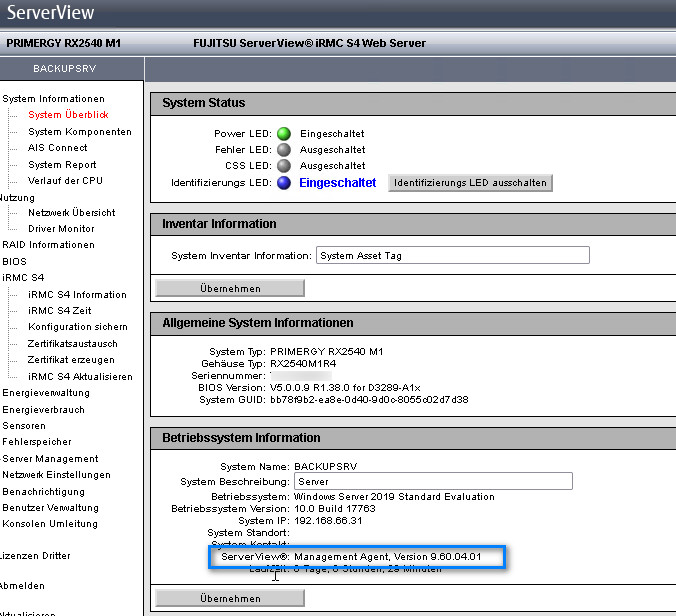Open the BIOS menu entry
This screenshot has width=676, height=616.
pos(14,262)
